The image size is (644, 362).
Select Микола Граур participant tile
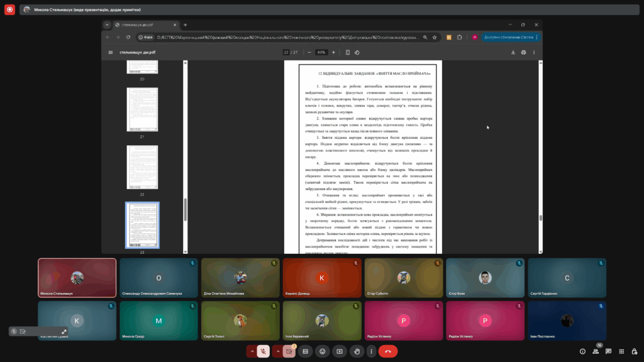tap(159, 321)
